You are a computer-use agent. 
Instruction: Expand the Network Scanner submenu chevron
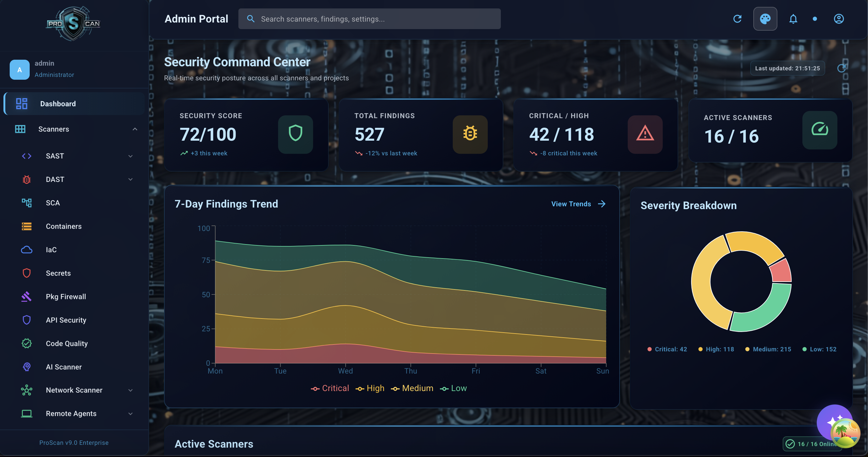[x=130, y=390]
